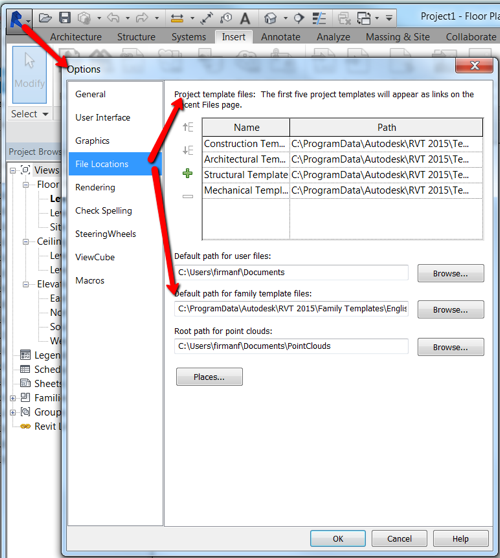Screen dimensions: 500x558
Task: Browse for family template files path
Action: click(451, 310)
